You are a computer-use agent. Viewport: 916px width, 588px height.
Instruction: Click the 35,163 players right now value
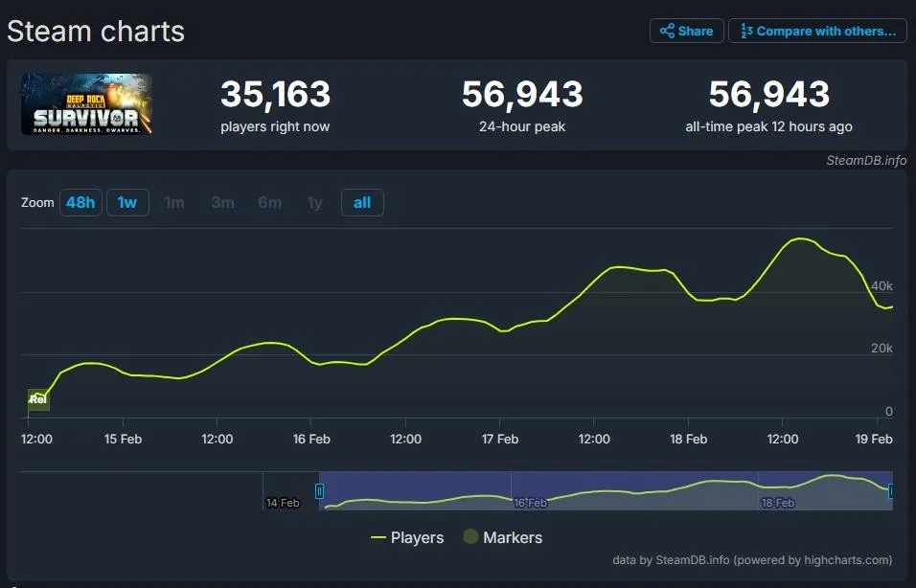275,94
